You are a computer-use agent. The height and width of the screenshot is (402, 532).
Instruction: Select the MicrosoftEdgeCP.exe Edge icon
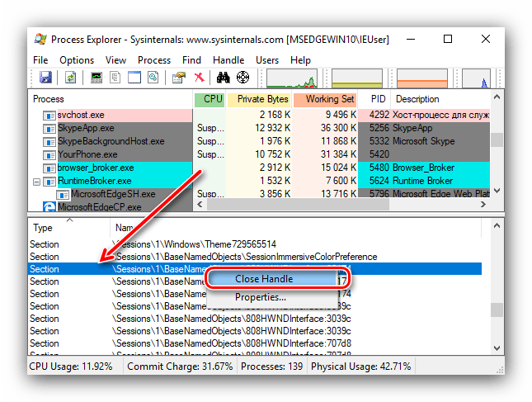click(49, 206)
